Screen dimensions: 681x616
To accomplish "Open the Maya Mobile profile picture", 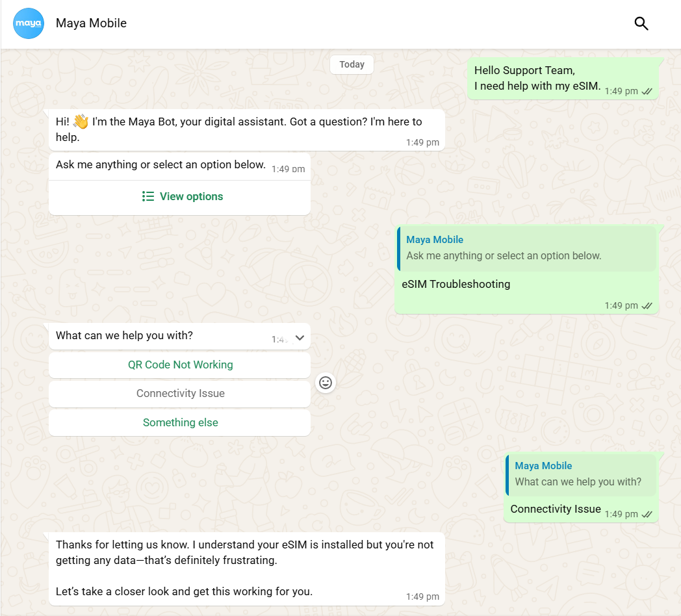I will click(x=29, y=23).
